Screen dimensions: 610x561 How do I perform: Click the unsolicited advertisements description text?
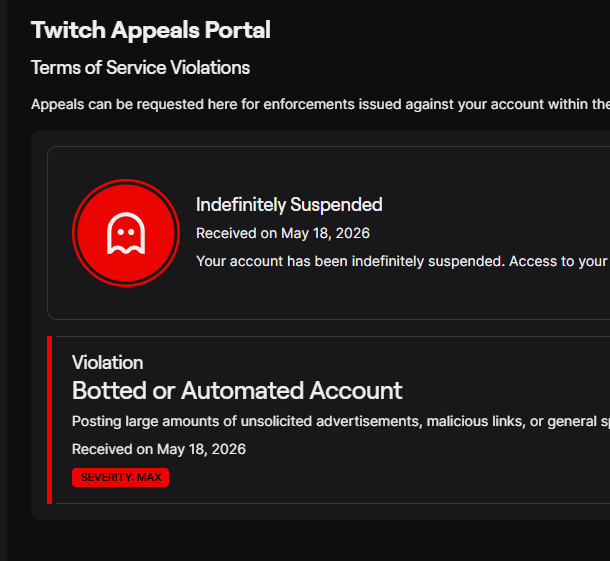coord(341,422)
